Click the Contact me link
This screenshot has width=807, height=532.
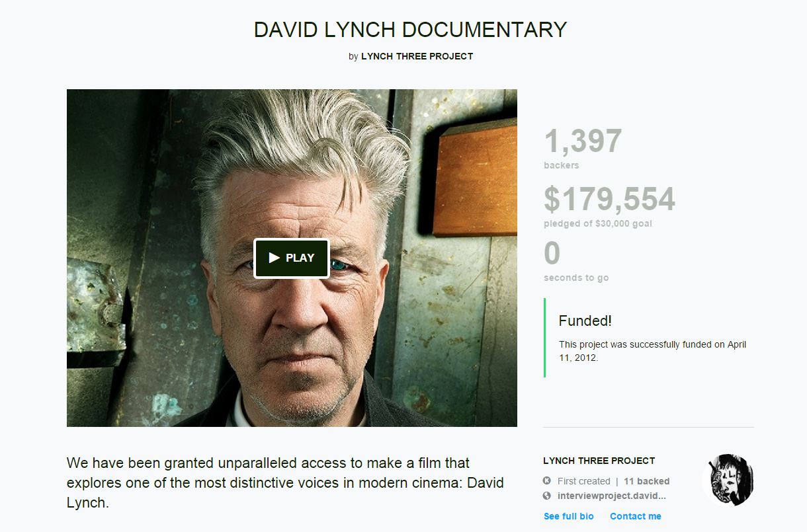point(636,516)
